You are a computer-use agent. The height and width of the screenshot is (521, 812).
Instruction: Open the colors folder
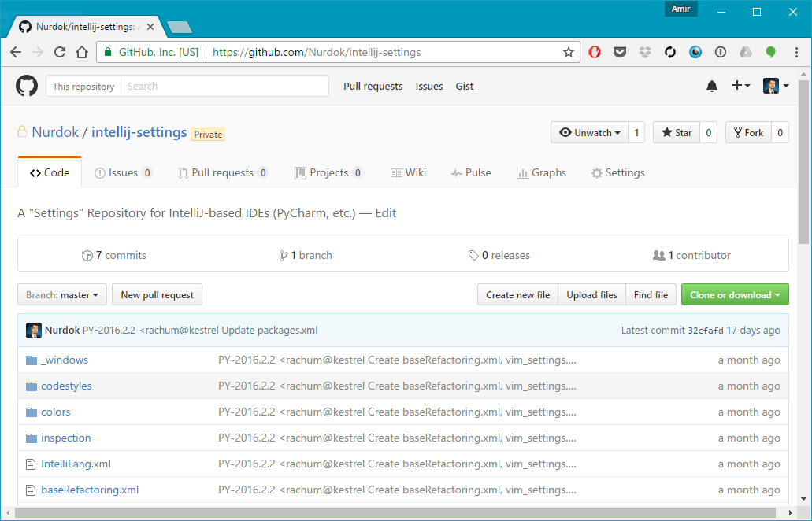(x=55, y=412)
